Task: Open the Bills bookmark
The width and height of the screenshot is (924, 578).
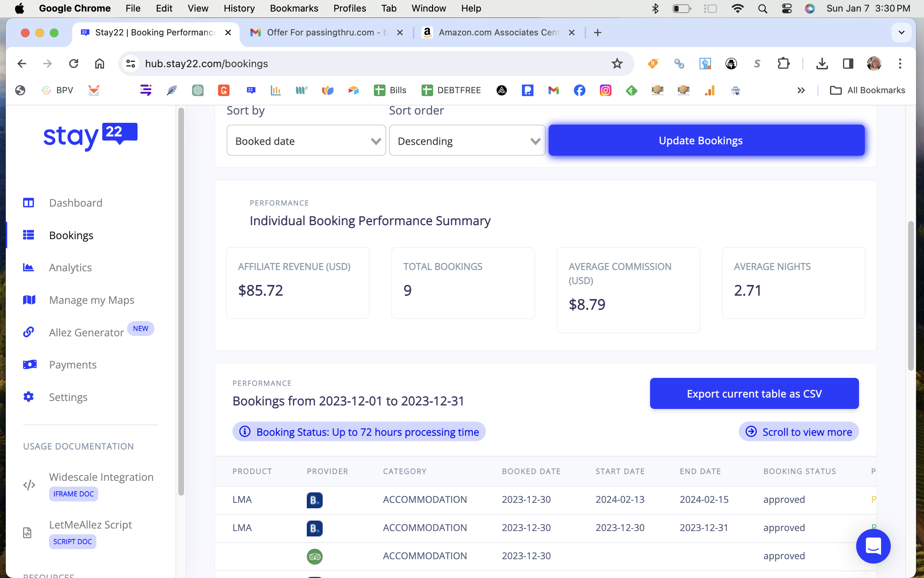Action: pyautogui.click(x=390, y=90)
